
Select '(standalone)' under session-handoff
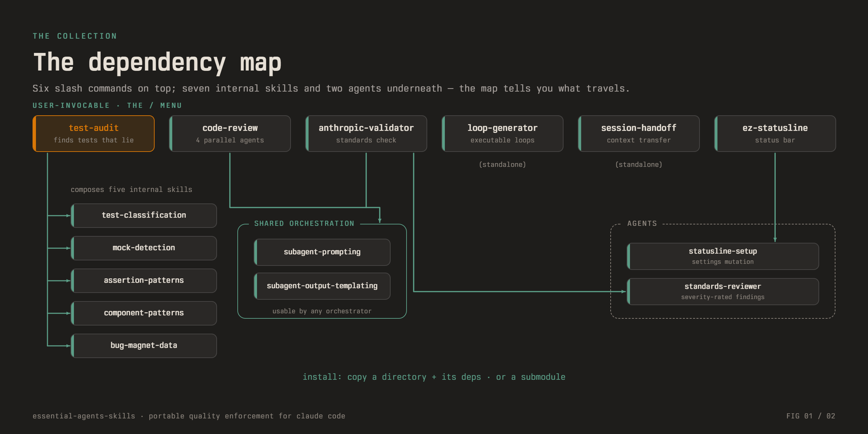639,164
